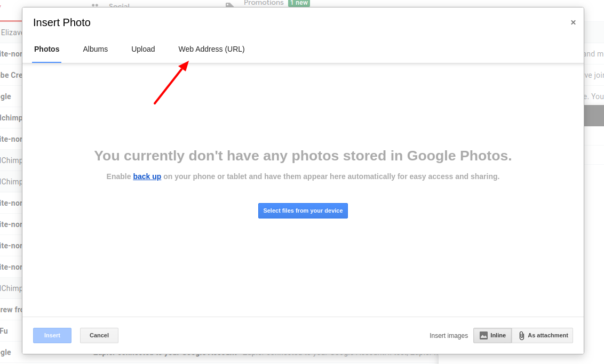
Task: Open the 'rew fro' email row
Action: pos(11,309)
